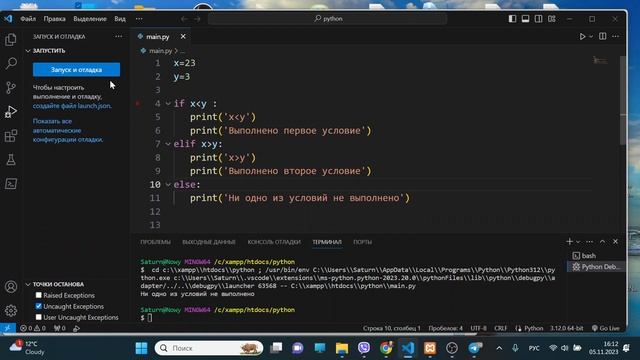Toggle the breakpoint on line 4
The width and height of the screenshot is (640, 360).
138,104
